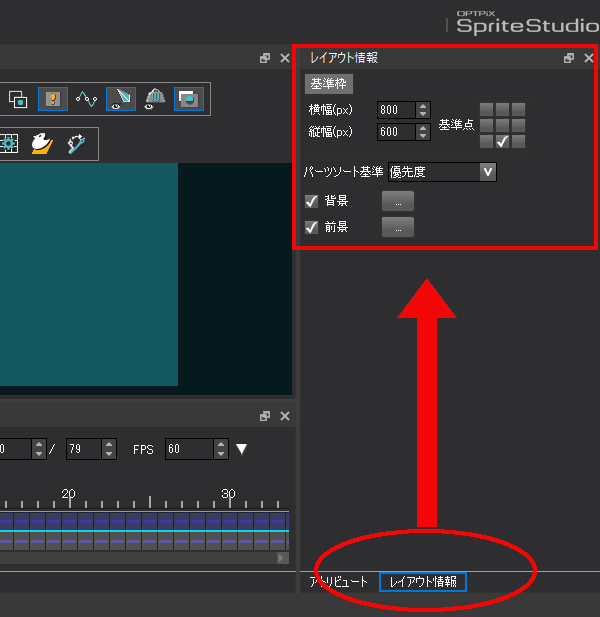Decrease 横幅(px) with the down arrow

(423, 114)
